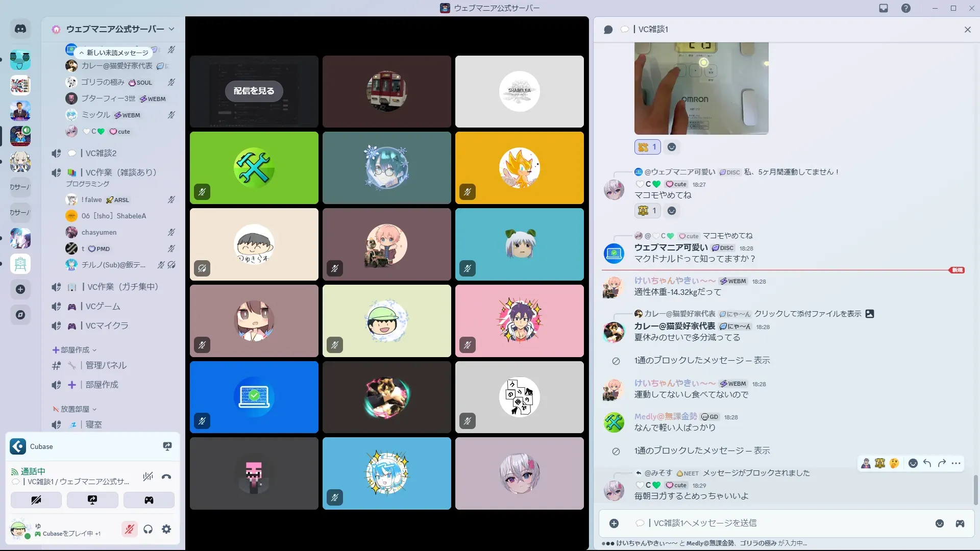Toggle headphone deafen in user panel
This screenshot has width=980, height=551.
pos(148,530)
